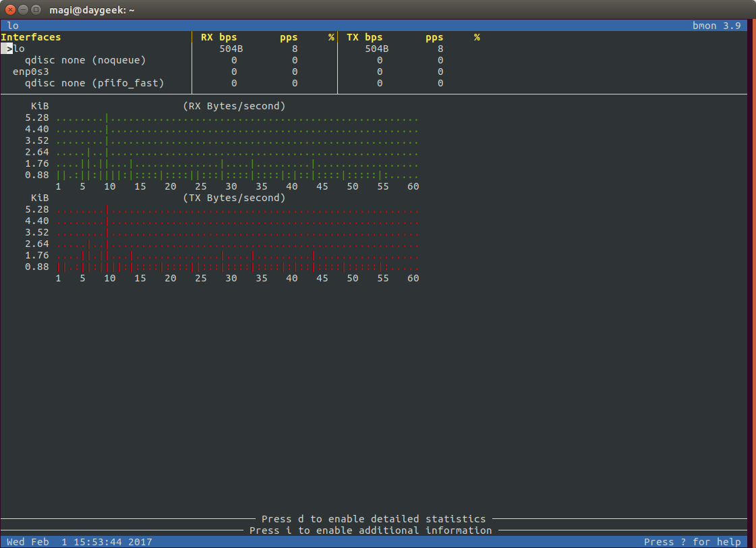Select the lo interface row
The height and width of the screenshot is (548, 756).
(240, 49)
